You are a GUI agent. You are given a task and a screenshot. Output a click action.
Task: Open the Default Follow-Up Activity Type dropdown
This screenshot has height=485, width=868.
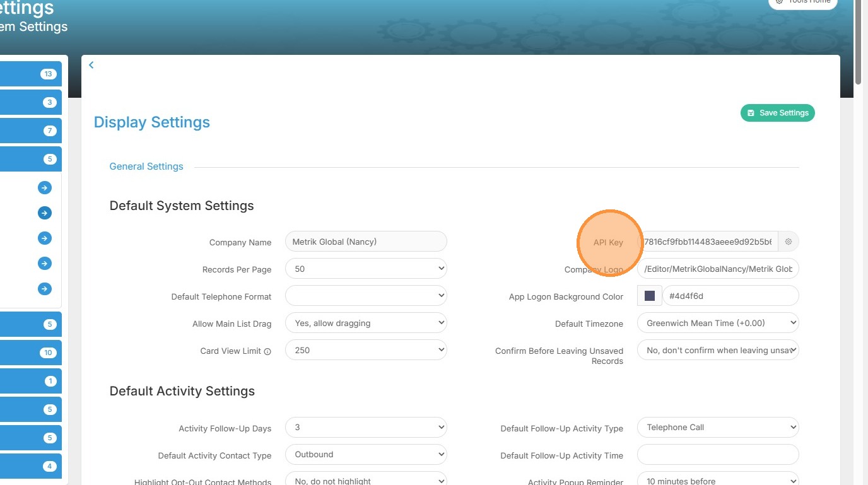point(718,427)
